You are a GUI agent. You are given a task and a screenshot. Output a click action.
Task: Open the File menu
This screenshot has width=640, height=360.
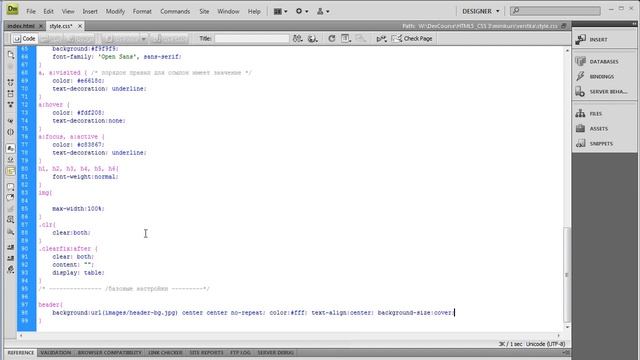(31, 11)
